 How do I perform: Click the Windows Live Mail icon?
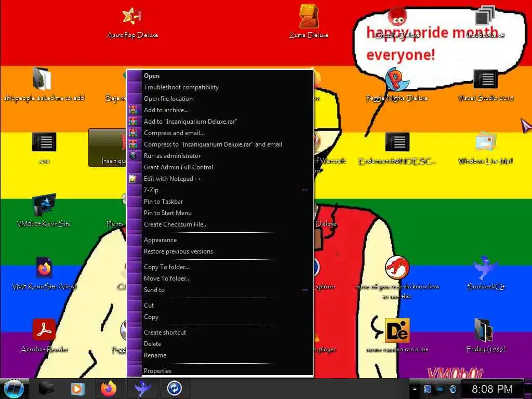486,148
